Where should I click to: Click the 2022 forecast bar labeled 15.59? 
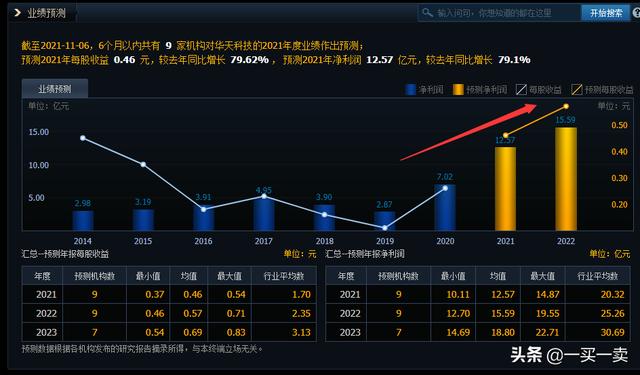click(x=566, y=179)
